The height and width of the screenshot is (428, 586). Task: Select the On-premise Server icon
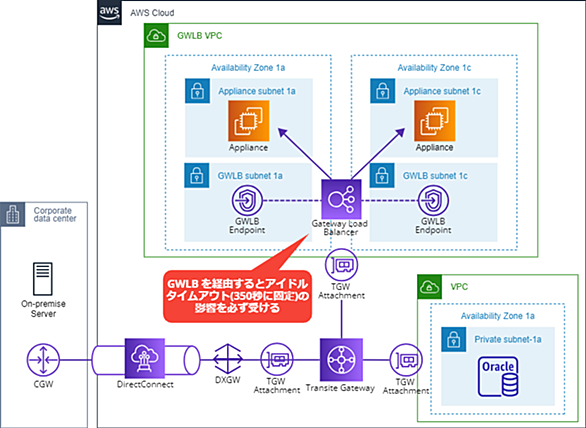click(x=43, y=279)
